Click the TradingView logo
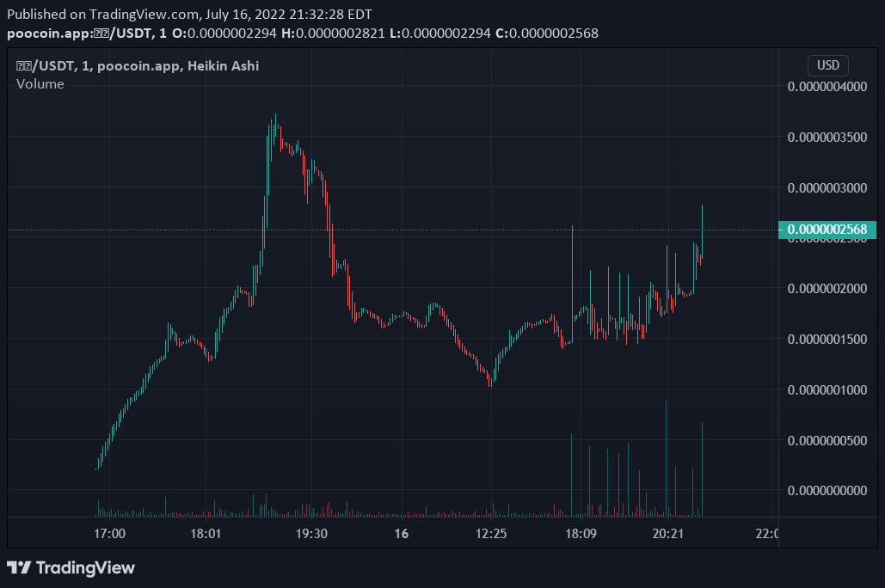Screen dimensions: 885x588 click(x=71, y=567)
